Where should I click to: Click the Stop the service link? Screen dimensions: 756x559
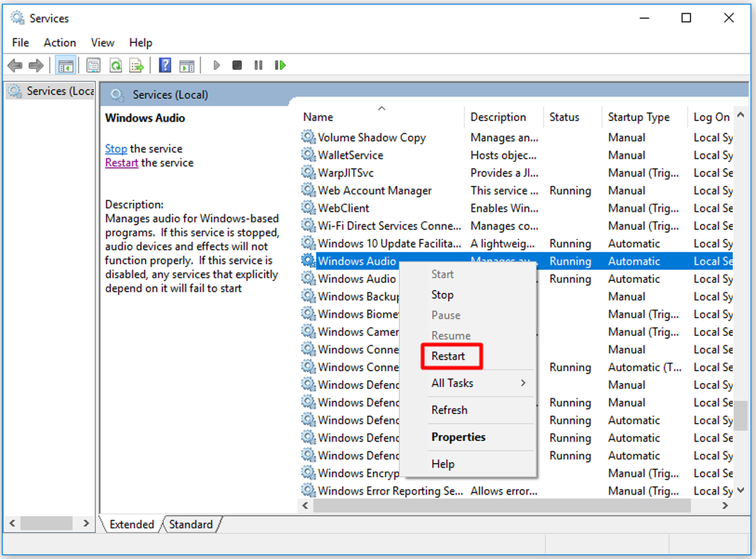[x=116, y=149]
